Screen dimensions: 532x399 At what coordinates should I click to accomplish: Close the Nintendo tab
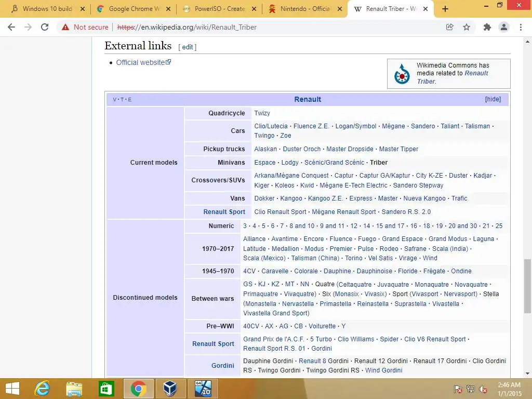[340, 9]
